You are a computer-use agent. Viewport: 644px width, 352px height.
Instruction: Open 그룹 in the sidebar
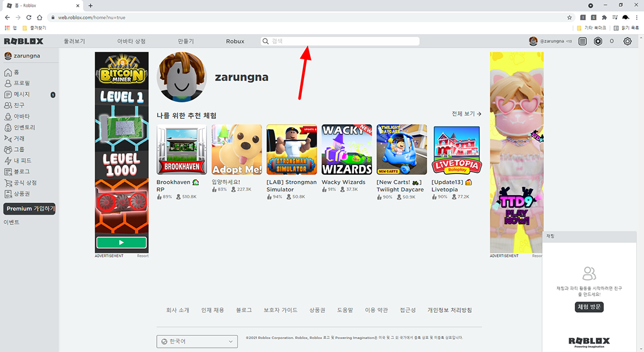[15, 150]
